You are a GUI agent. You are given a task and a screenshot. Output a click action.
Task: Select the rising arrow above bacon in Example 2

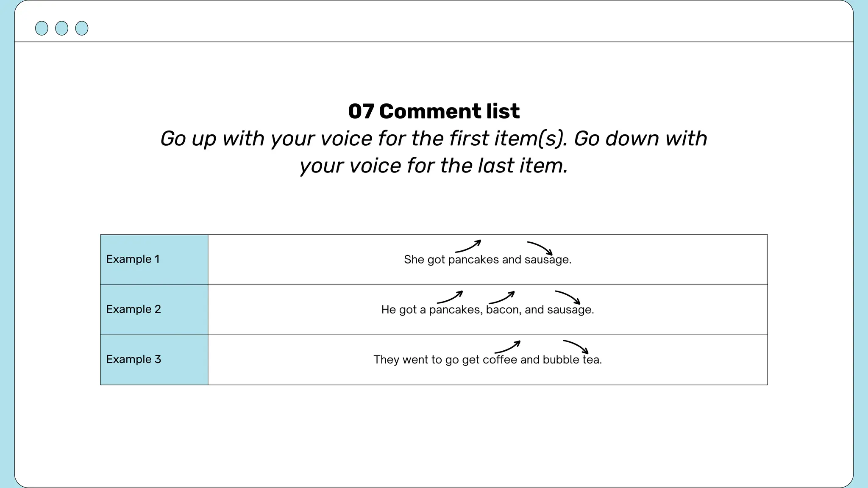point(501,297)
